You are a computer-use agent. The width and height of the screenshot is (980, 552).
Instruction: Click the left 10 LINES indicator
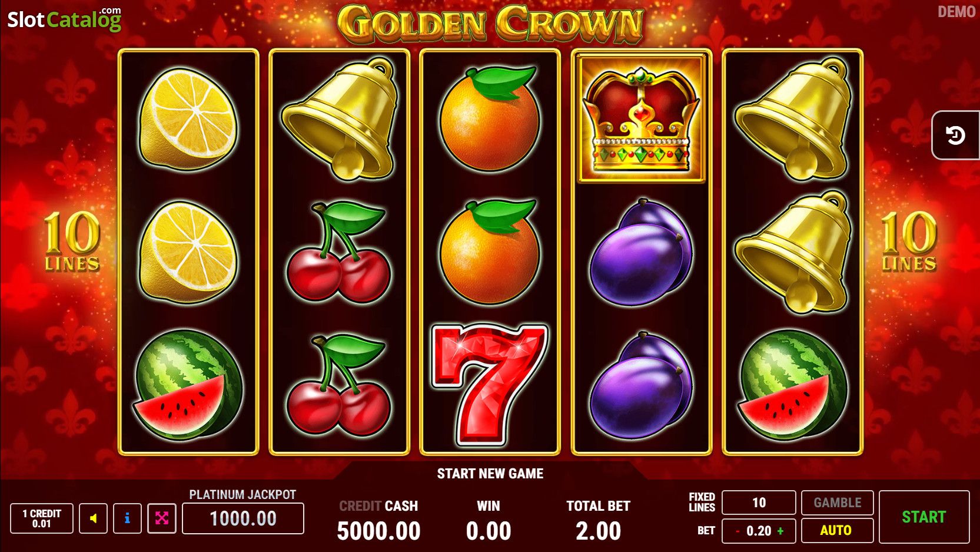click(x=72, y=242)
